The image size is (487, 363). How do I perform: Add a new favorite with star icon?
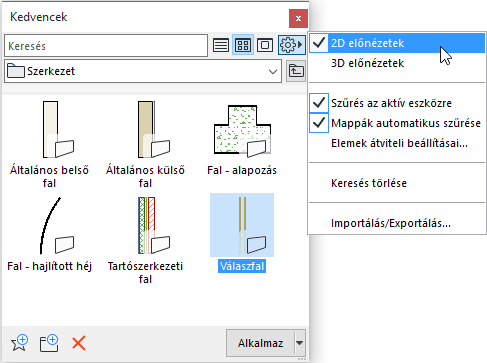20,343
